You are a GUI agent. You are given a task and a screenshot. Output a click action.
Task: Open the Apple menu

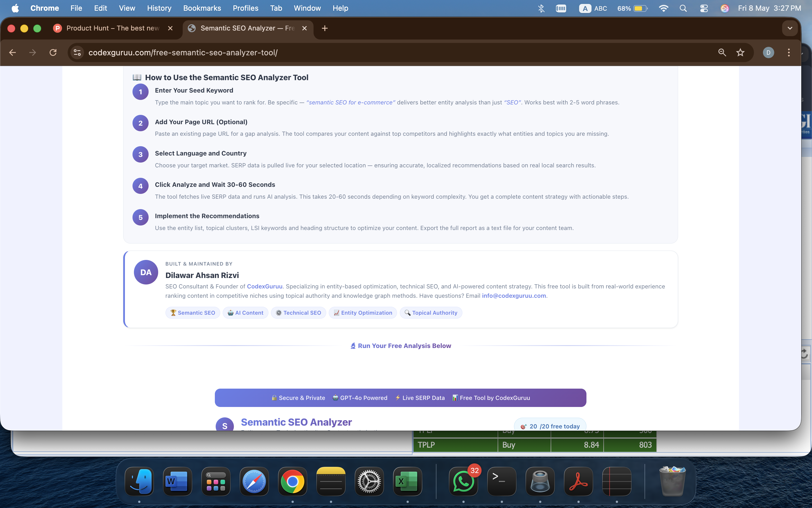pos(15,8)
